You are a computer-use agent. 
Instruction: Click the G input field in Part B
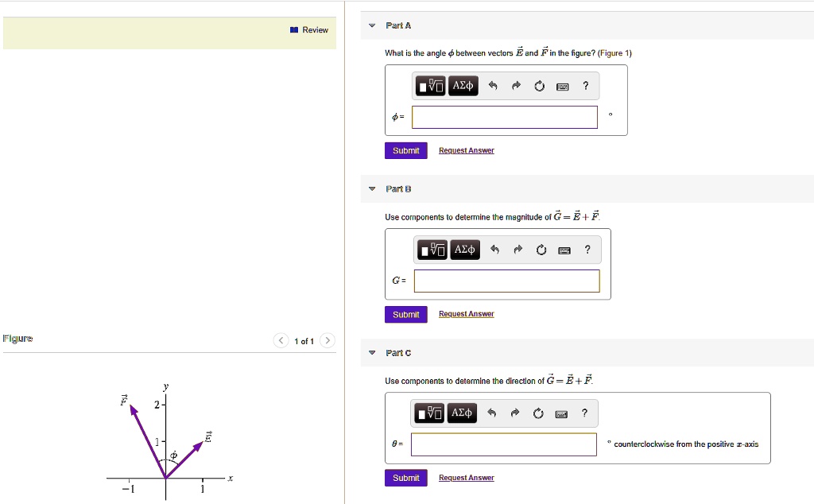tap(507, 281)
